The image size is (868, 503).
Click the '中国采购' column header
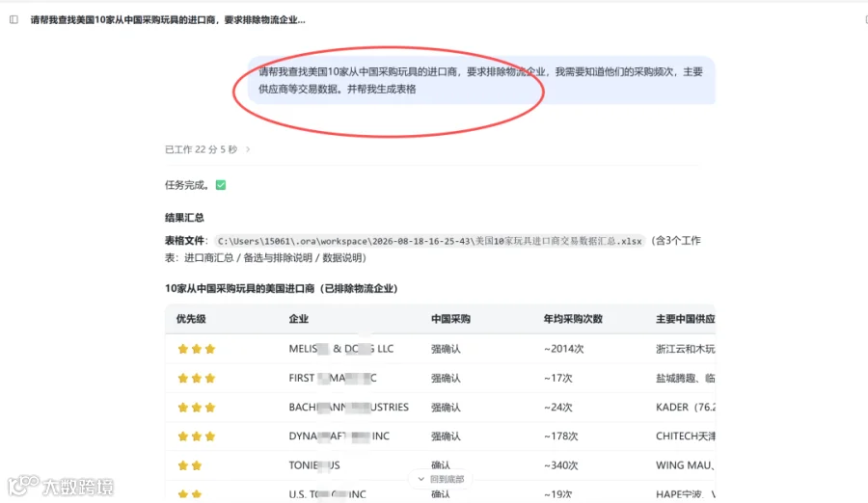point(450,319)
